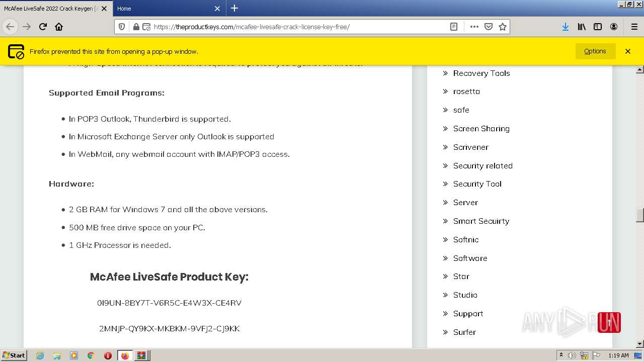
Task: Open Windows Explorer folder from taskbar
Action: (x=57, y=355)
